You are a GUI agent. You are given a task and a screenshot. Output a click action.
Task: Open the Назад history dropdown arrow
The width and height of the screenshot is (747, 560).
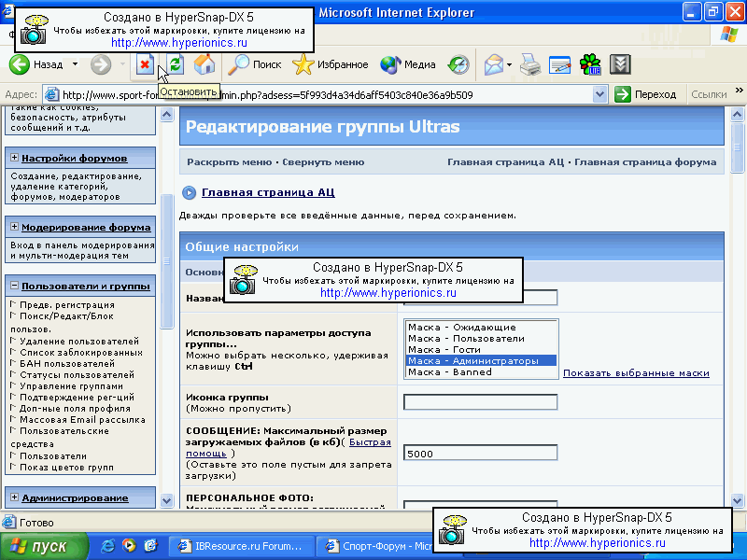point(76,64)
